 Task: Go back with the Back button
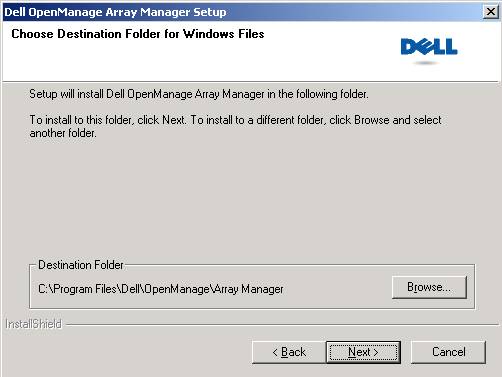(289, 352)
